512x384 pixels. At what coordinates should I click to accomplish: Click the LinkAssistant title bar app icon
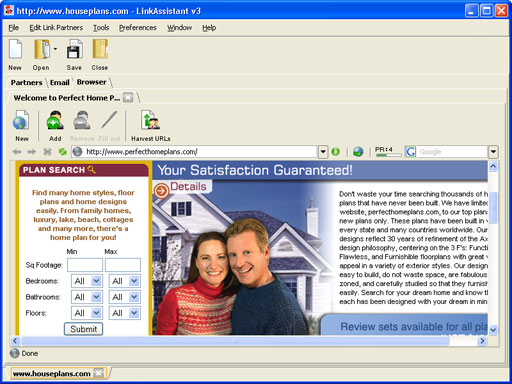point(9,11)
